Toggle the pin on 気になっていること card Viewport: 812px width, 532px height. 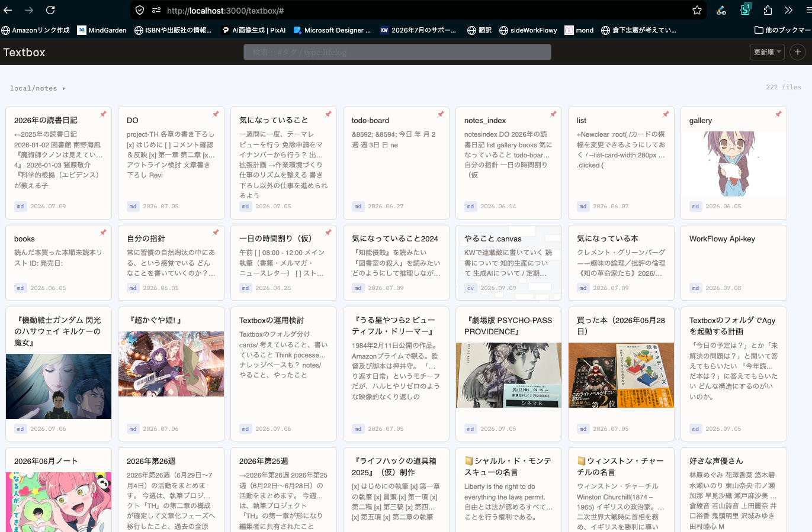[328, 114]
